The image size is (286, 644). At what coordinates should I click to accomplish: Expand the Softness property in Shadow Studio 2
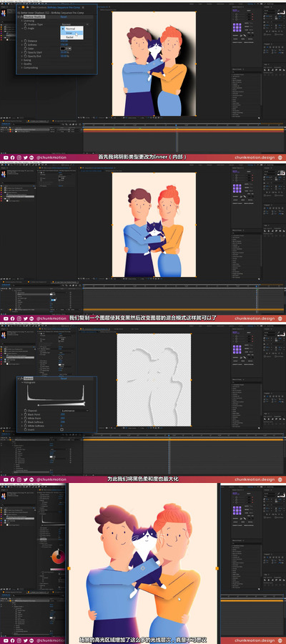tap(21, 45)
